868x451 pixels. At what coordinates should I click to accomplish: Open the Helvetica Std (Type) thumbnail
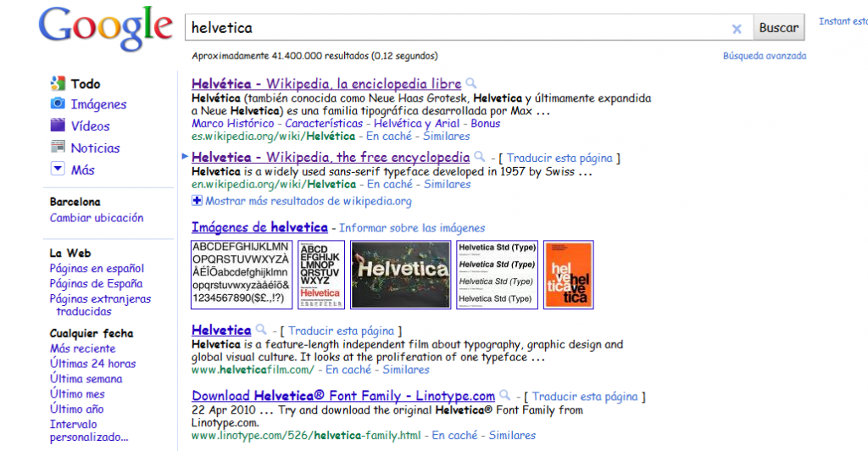tap(497, 275)
